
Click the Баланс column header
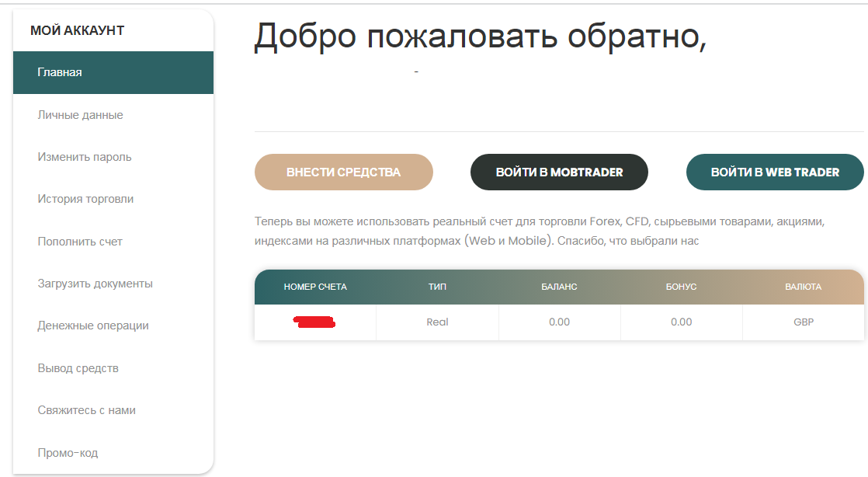559,287
